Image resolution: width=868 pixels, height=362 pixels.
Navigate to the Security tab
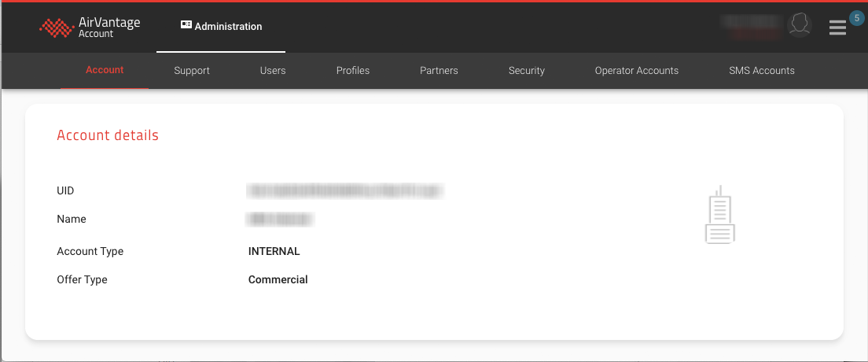pyautogui.click(x=527, y=71)
